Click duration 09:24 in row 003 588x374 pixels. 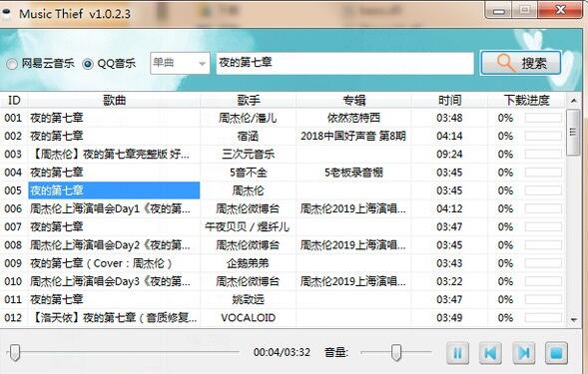tap(449, 154)
